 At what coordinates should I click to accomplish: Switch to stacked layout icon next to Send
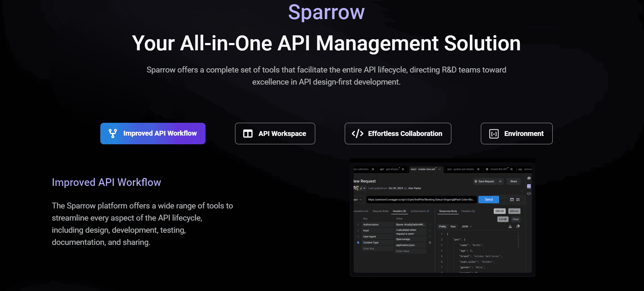tap(518, 199)
